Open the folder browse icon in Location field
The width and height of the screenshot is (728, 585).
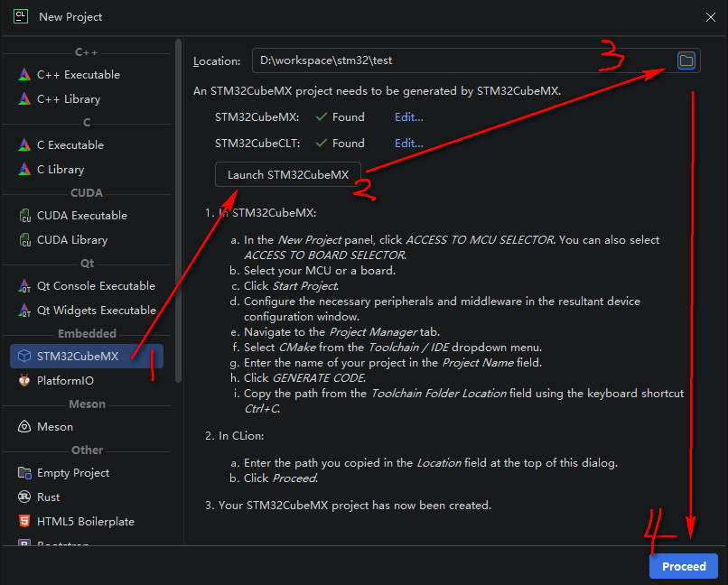(x=686, y=60)
